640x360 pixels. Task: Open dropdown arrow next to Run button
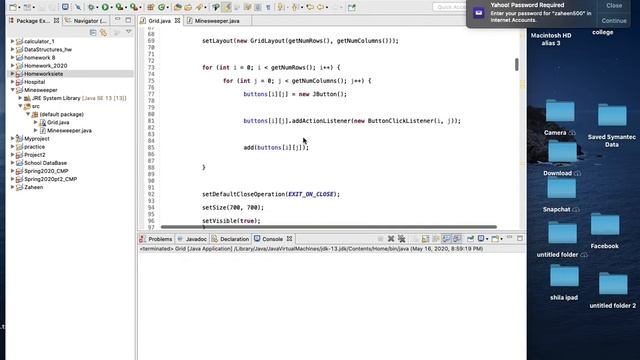click(x=112, y=7)
